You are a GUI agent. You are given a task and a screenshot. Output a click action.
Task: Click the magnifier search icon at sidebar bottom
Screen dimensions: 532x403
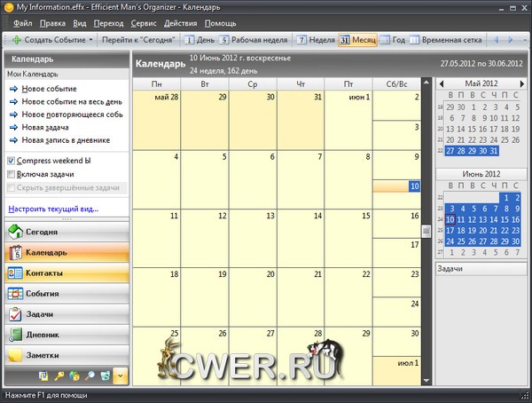(90, 375)
